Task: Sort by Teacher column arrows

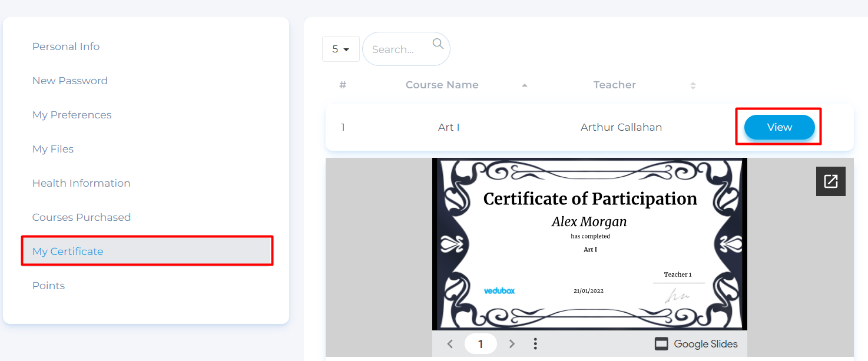Action: [x=693, y=85]
